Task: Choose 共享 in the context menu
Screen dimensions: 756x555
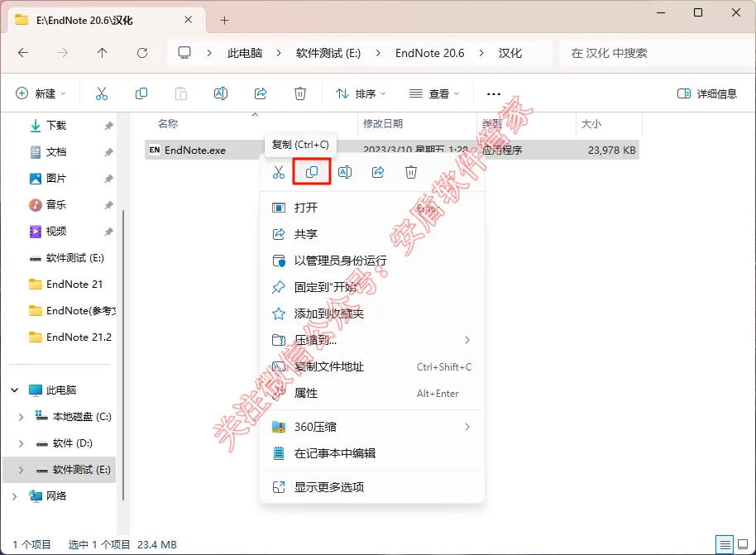Action: pyautogui.click(x=371, y=234)
